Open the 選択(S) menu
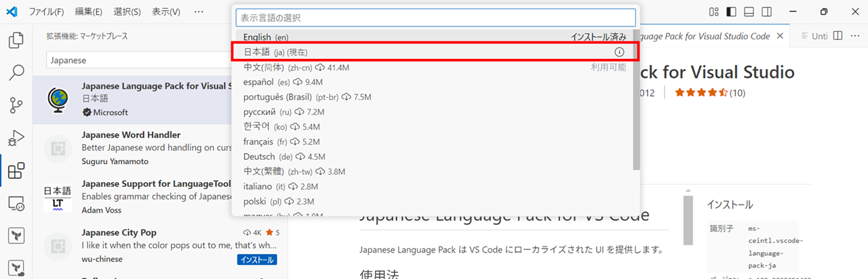 coord(127,12)
